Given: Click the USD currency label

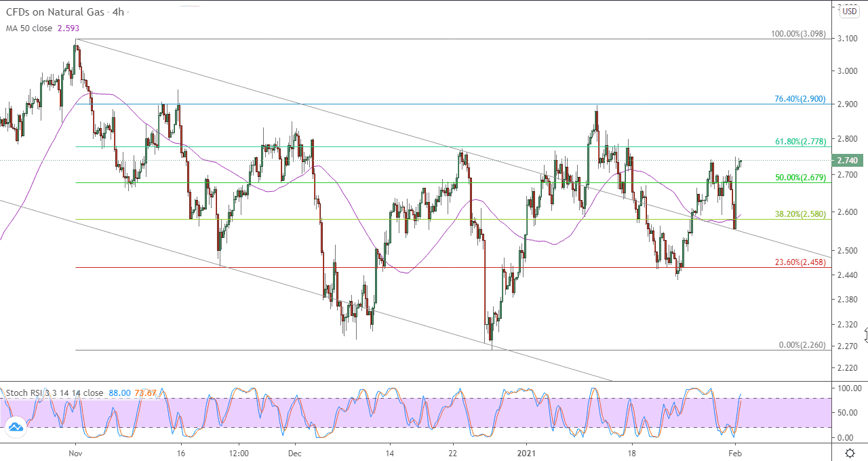Looking at the screenshot, I should [x=849, y=11].
